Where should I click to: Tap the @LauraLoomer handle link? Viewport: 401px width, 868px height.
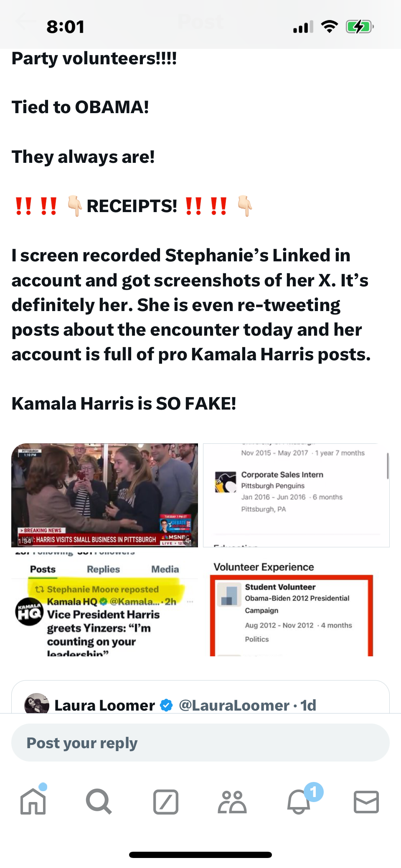click(234, 705)
